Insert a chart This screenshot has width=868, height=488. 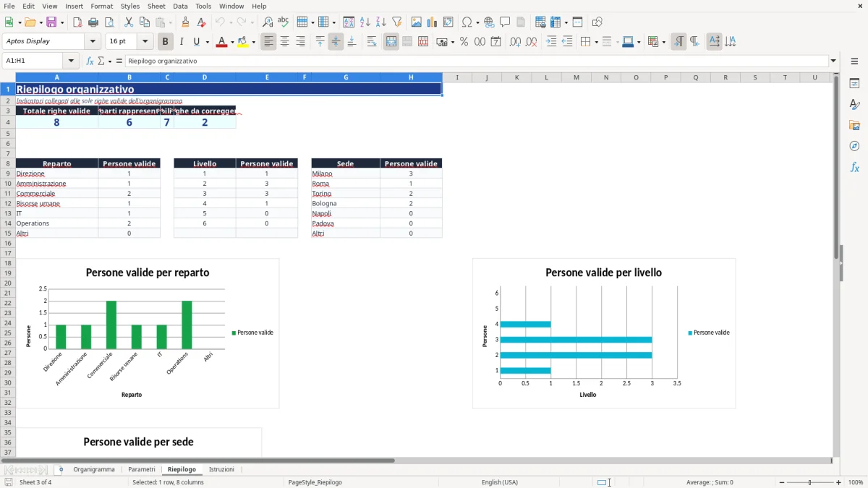[x=433, y=22]
